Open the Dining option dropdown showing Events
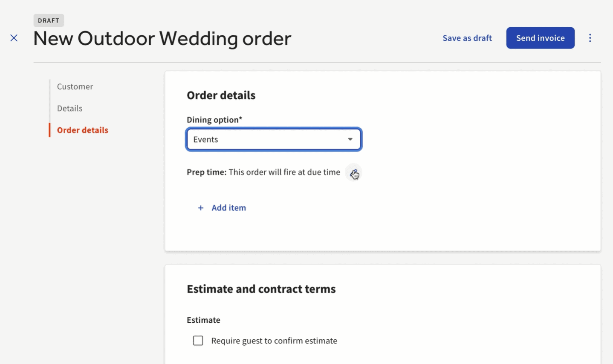 click(x=274, y=139)
